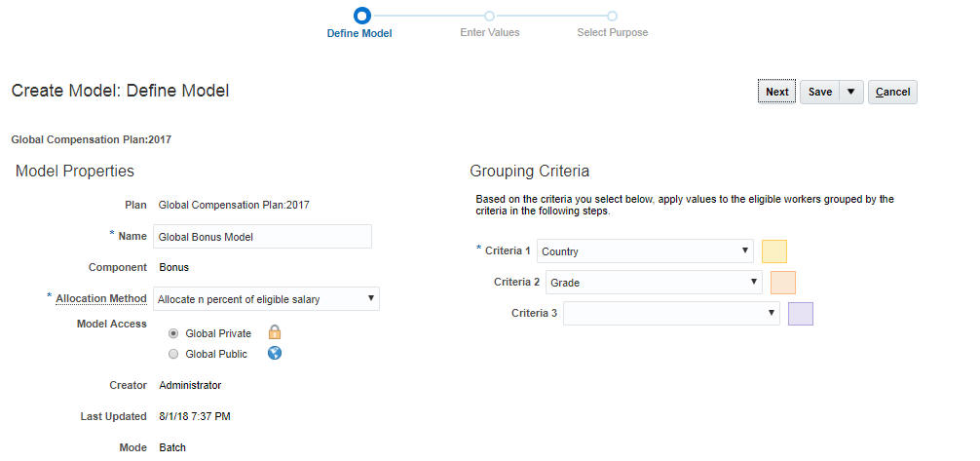
Task: Click the Save button
Action: pos(820,92)
